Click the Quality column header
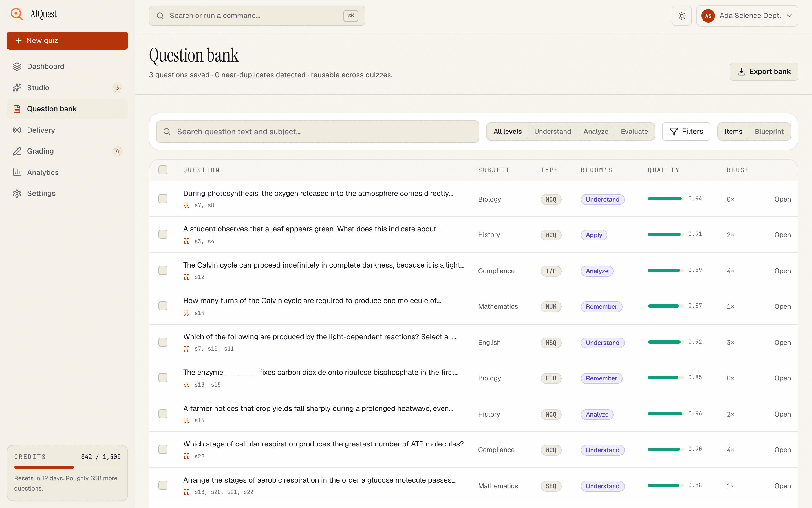This screenshot has width=812, height=508. (x=663, y=170)
